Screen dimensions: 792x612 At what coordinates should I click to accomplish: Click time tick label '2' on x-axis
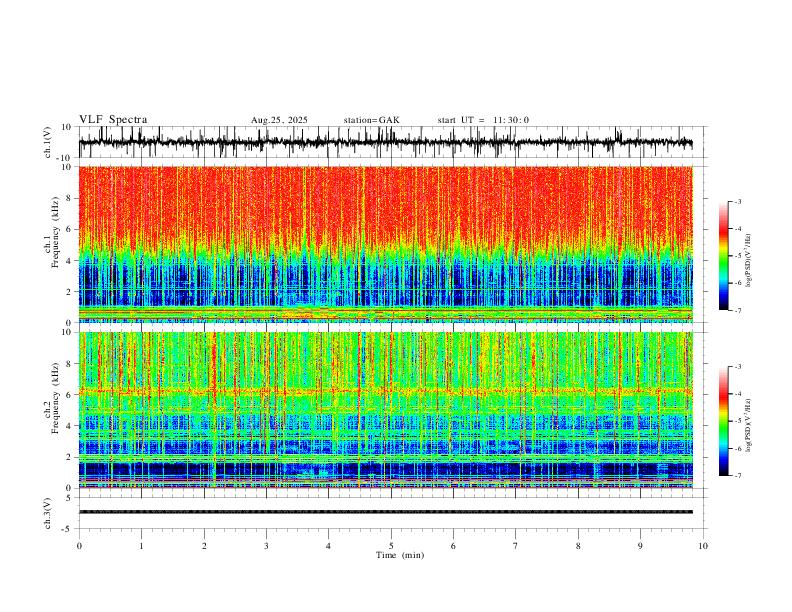tap(204, 546)
